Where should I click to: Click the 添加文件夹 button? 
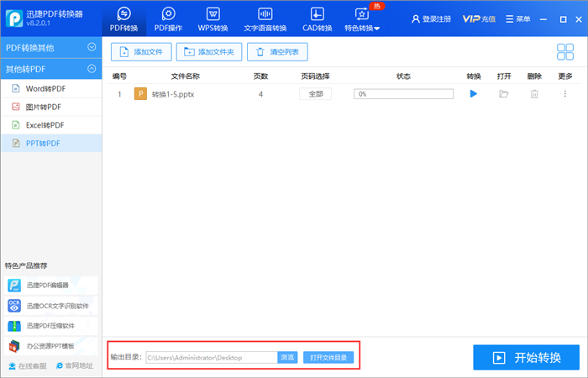point(209,52)
